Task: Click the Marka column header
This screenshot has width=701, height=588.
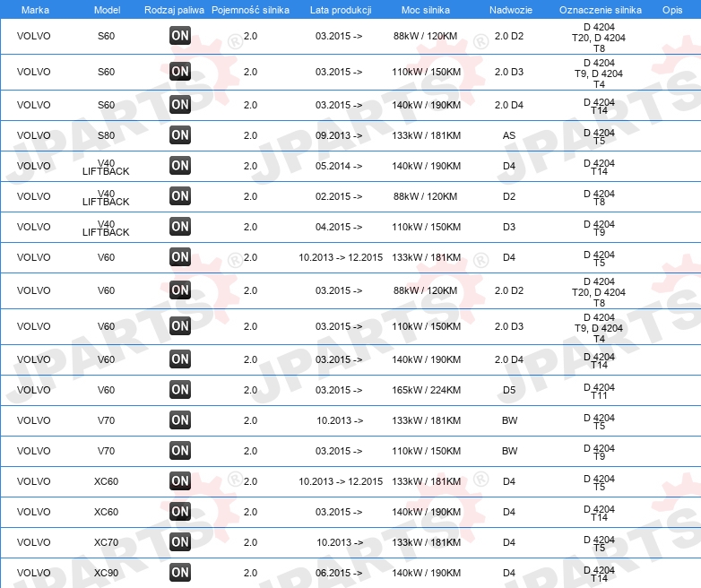Action: (35, 10)
